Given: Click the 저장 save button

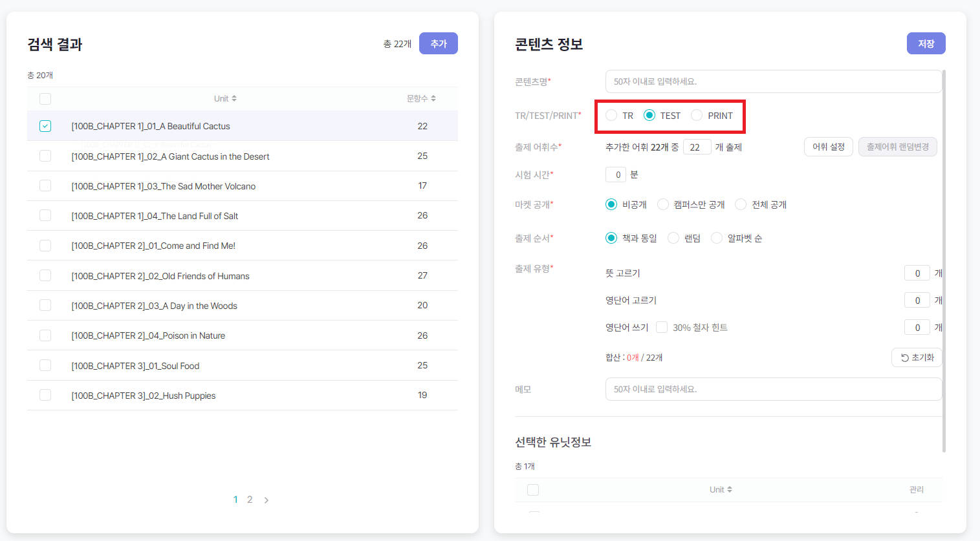Looking at the screenshot, I should (x=926, y=43).
